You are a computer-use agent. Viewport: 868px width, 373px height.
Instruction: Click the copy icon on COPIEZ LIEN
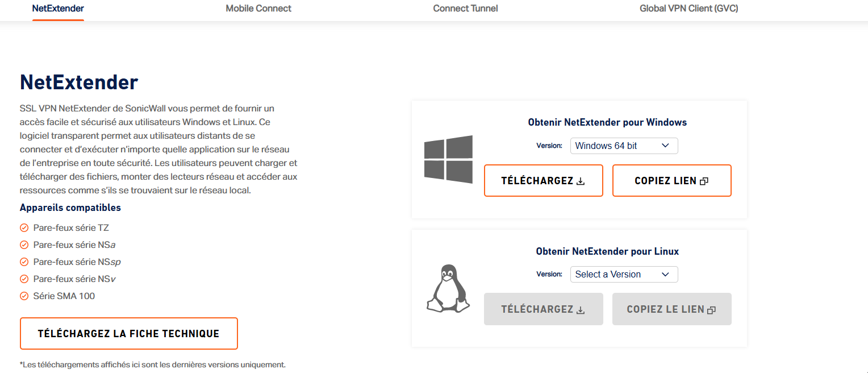(704, 181)
